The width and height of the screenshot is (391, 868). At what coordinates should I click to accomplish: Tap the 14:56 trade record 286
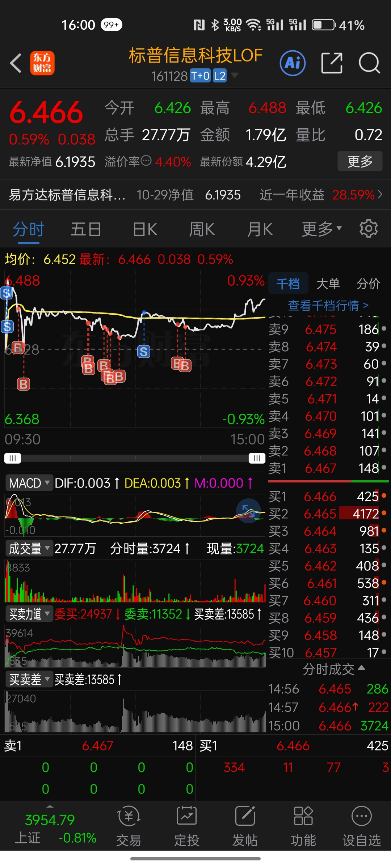(x=328, y=689)
